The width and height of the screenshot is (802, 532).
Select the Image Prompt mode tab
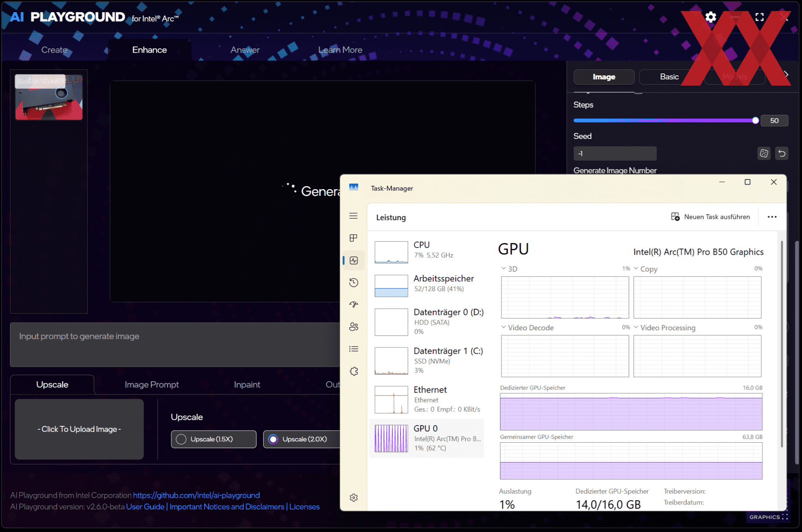(x=152, y=385)
